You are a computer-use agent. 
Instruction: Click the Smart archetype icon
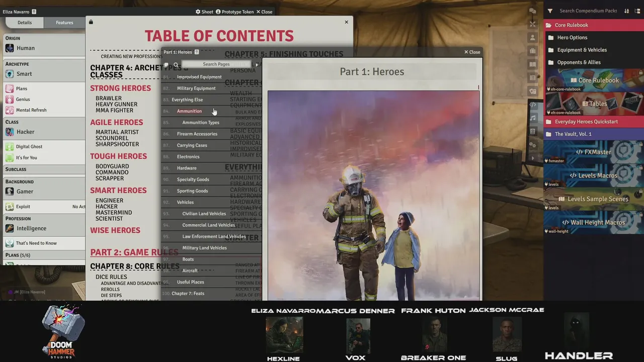(10, 74)
